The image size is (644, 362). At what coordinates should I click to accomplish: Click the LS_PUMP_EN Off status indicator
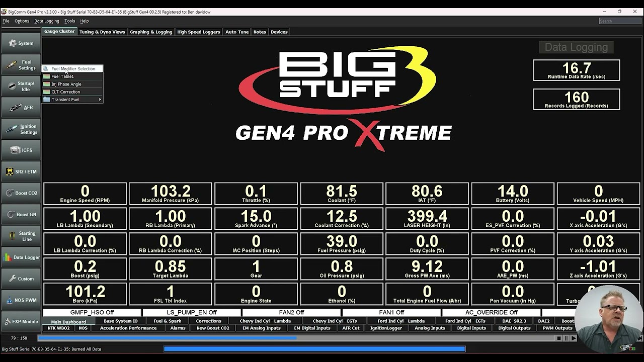point(192,312)
